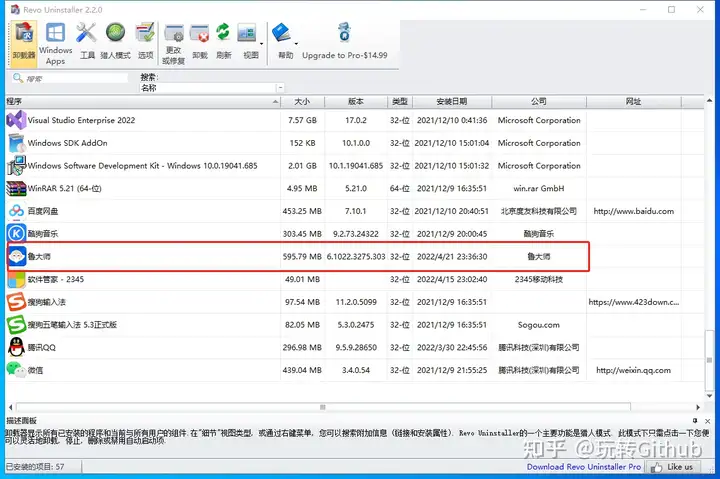Expand the 帮助 (Help) dropdown arrow
Viewport: 720px width, 479px height.
[x=296, y=44]
